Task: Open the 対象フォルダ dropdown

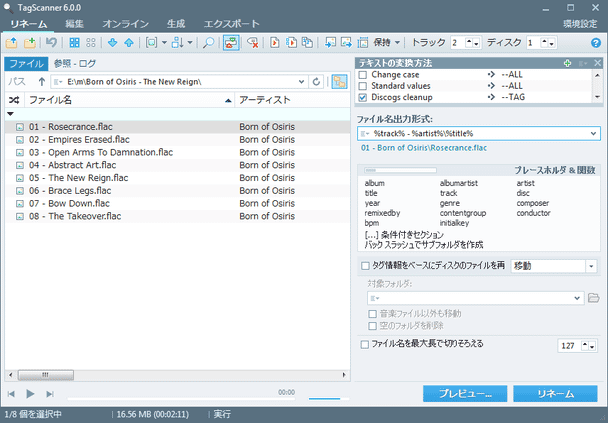Action: (x=577, y=298)
